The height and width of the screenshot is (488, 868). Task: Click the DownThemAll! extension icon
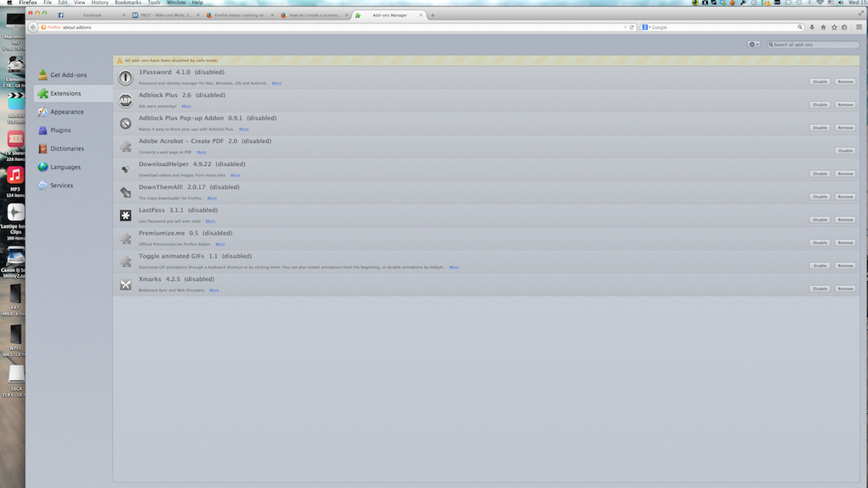tap(125, 192)
